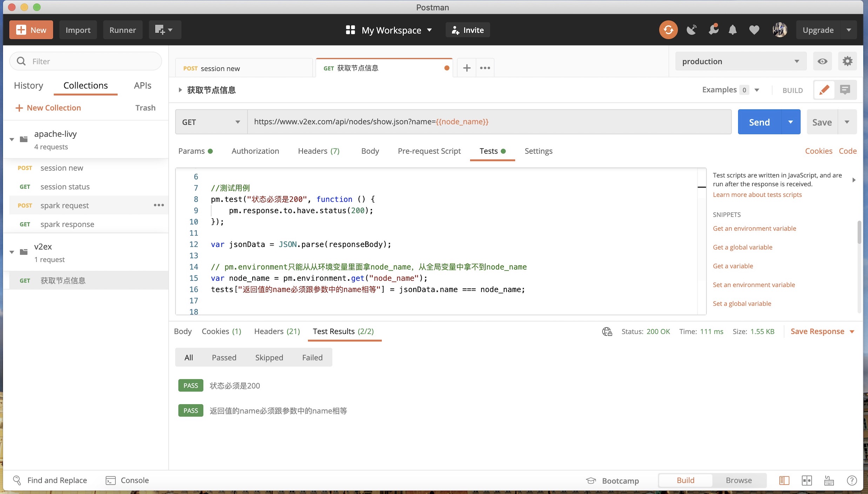
Task: Click the snippets panel scrollbar
Action: 859,232
